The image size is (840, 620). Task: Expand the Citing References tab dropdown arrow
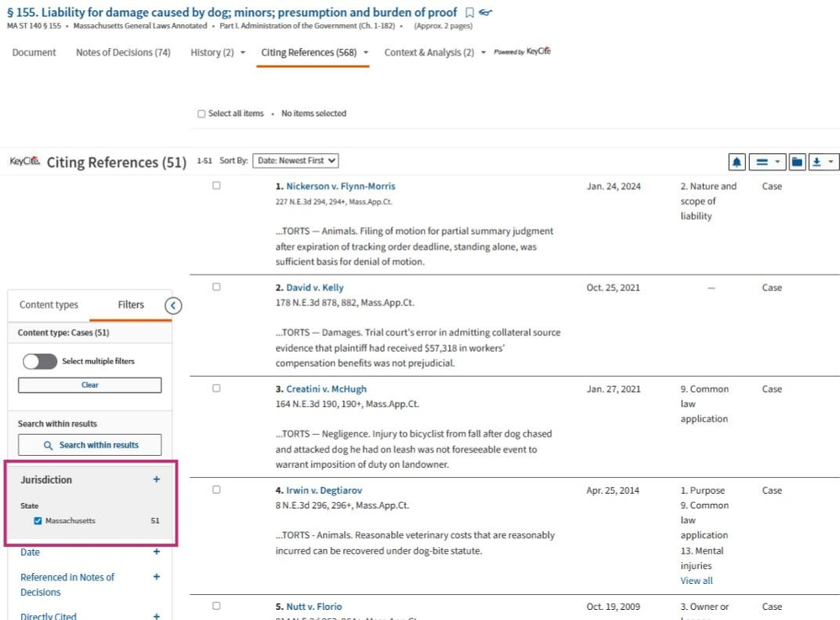[x=366, y=52]
